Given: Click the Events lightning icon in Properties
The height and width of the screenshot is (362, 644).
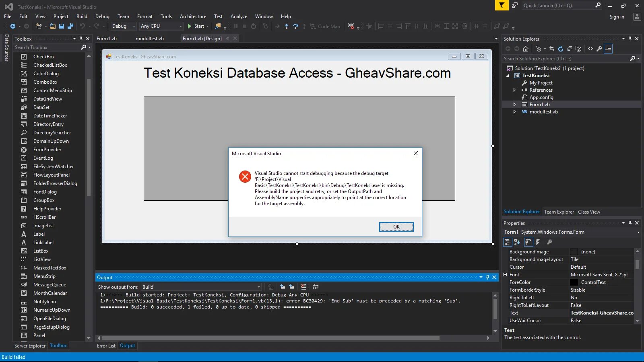Looking at the screenshot, I should (x=538, y=242).
